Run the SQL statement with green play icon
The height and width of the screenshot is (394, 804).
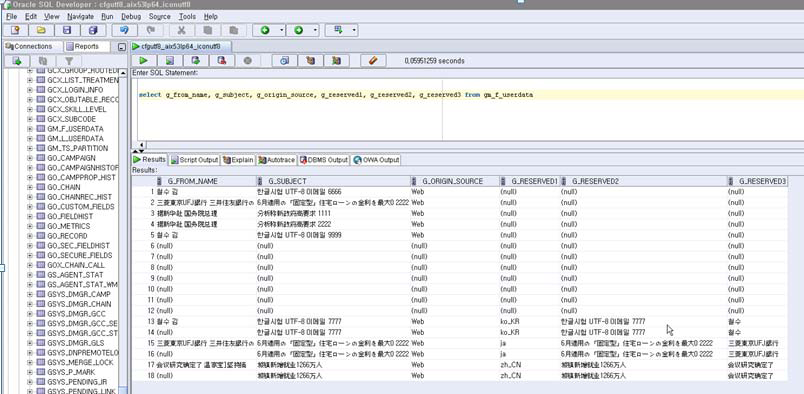144,61
